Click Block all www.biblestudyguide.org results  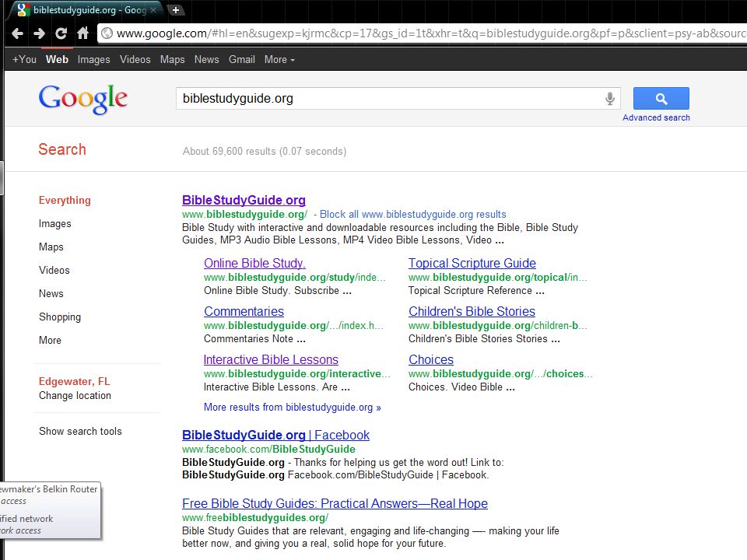pos(412,215)
